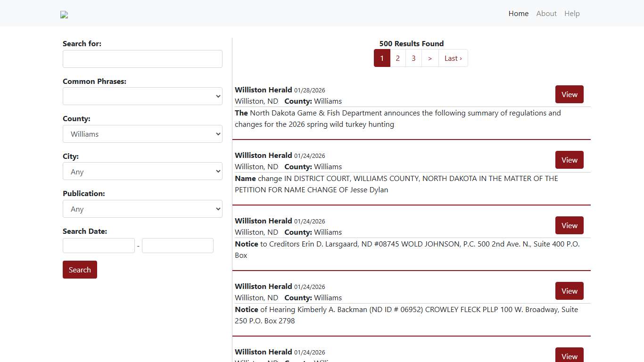The width and height of the screenshot is (644, 362).
Task: Click the site logo image
Action: click(64, 15)
